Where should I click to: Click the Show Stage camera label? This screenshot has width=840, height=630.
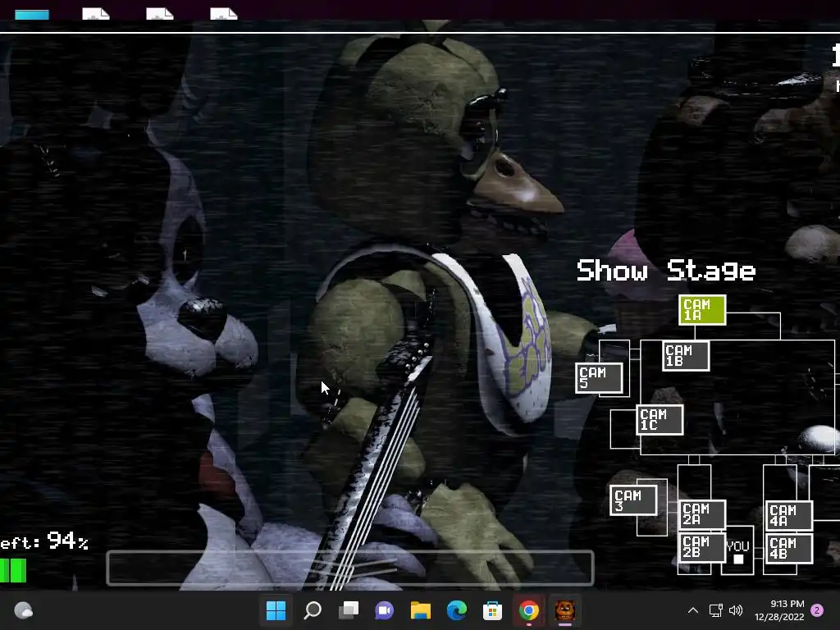pyautogui.click(x=666, y=271)
